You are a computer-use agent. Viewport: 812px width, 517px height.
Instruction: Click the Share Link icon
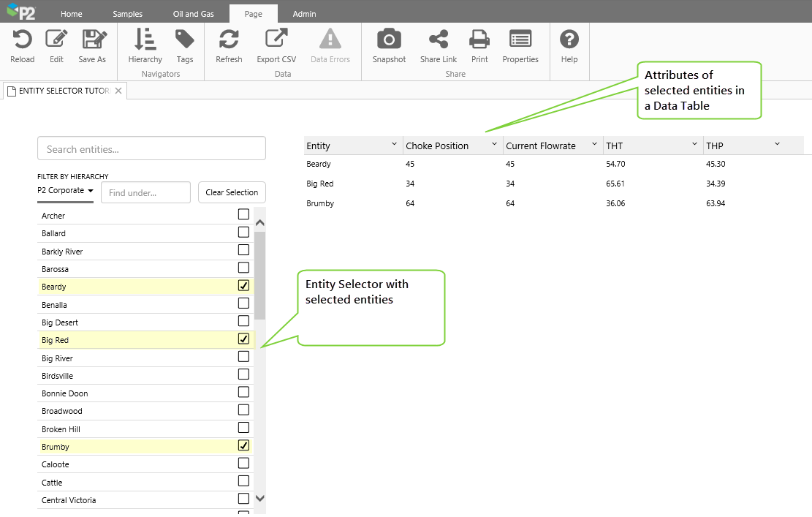(x=439, y=40)
